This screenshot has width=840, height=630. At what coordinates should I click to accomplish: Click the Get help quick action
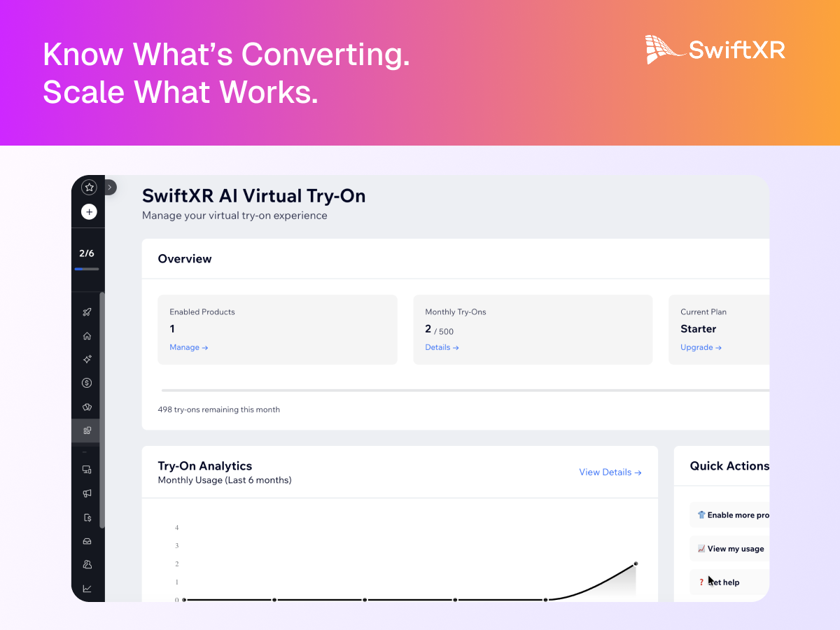730,582
